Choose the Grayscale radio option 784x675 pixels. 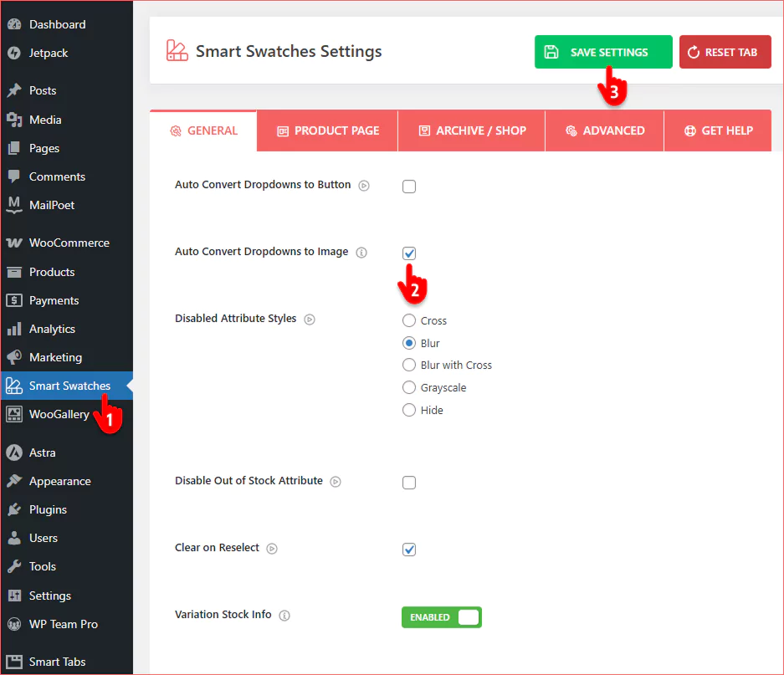pos(409,387)
